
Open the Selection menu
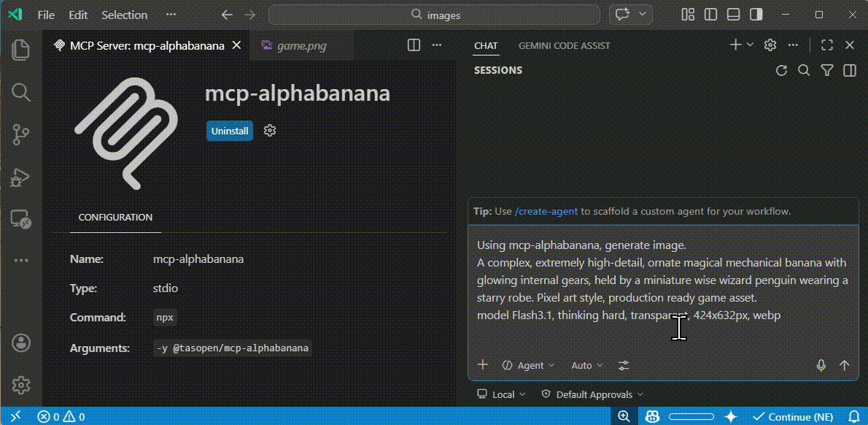click(x=124, y=15)
